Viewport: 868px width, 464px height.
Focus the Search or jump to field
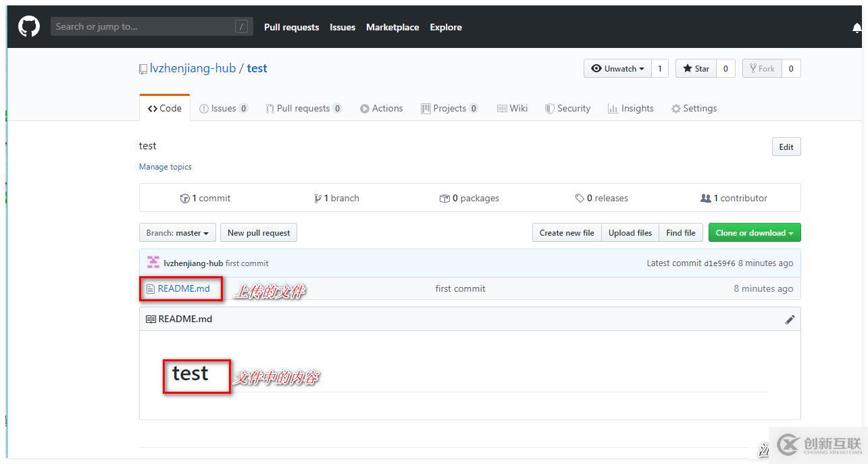point(151,26)
